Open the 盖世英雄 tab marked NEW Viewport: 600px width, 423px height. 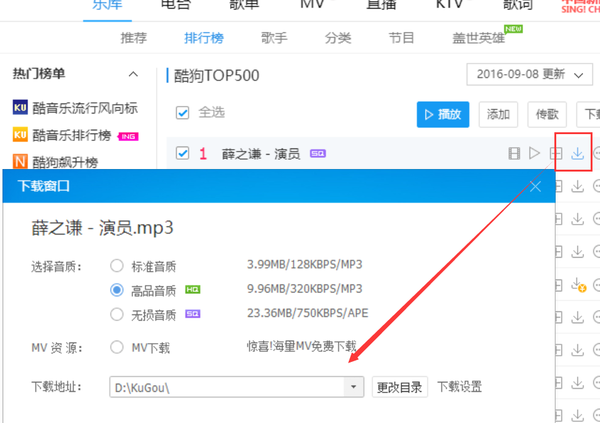[478, 38]
